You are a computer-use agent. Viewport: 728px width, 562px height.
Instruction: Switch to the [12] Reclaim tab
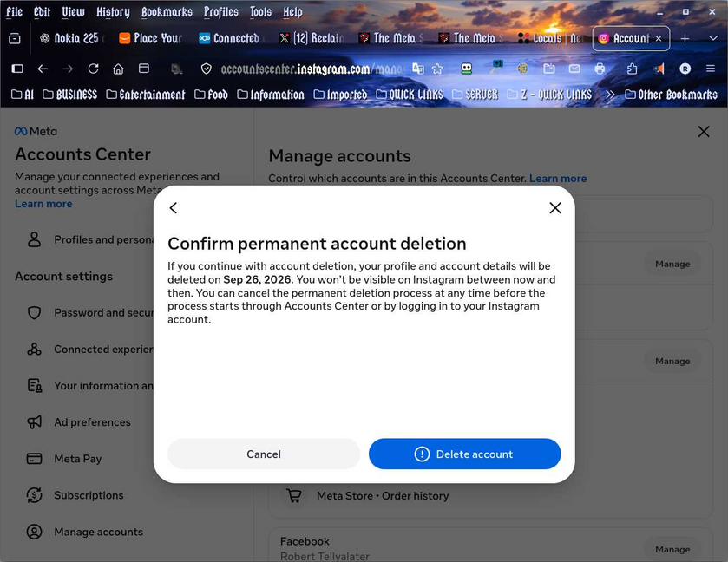pos(312,38)
